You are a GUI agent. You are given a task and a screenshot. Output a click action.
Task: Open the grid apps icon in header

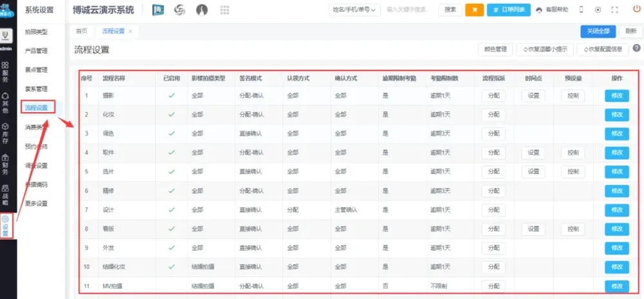tap(225, 10)
